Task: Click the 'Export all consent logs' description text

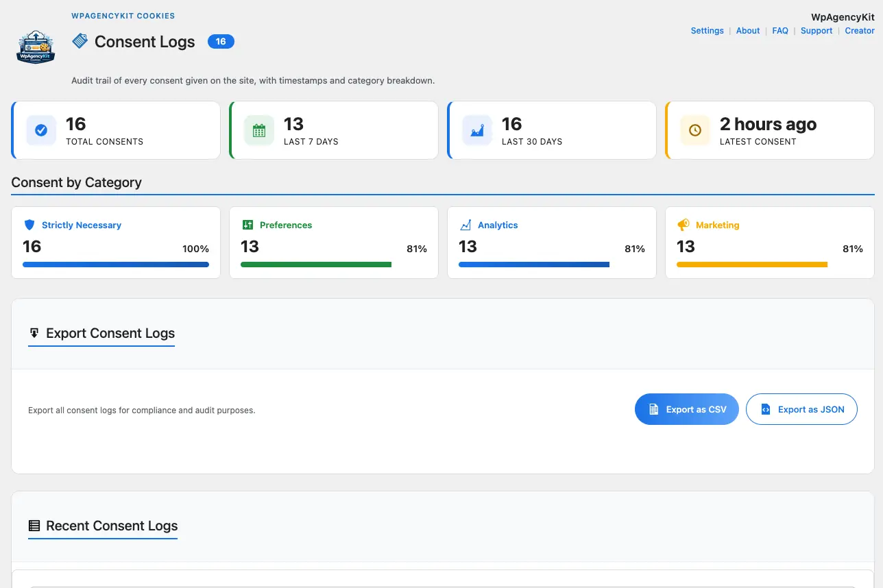Action: (141, 411)
